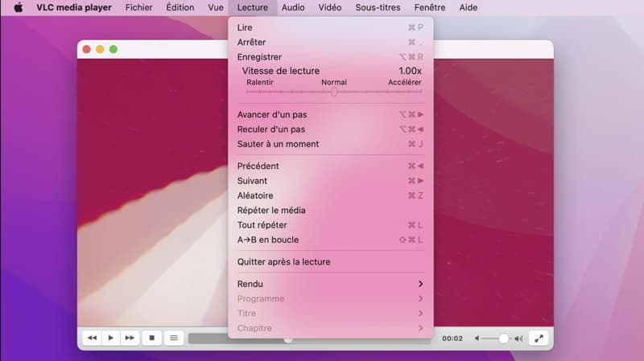Screen dimensions: 644x361
Task: Click the Vitesse de lecture label
Action: pyautogui.click(x=280, y=71)
